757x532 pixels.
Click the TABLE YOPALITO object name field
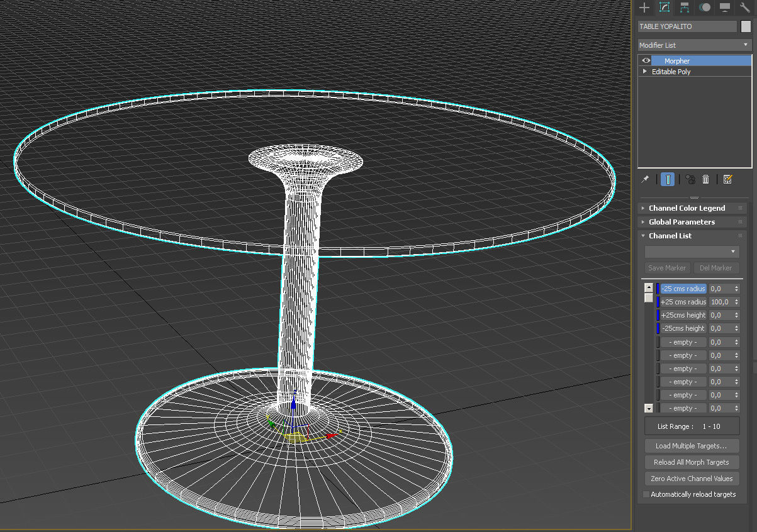coord(687,26)
